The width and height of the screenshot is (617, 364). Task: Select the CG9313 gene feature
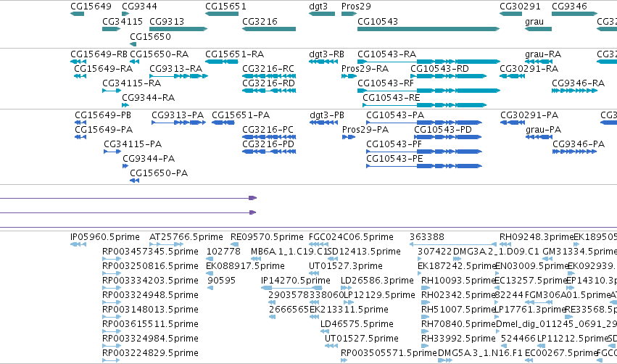[x=178, y=29]
